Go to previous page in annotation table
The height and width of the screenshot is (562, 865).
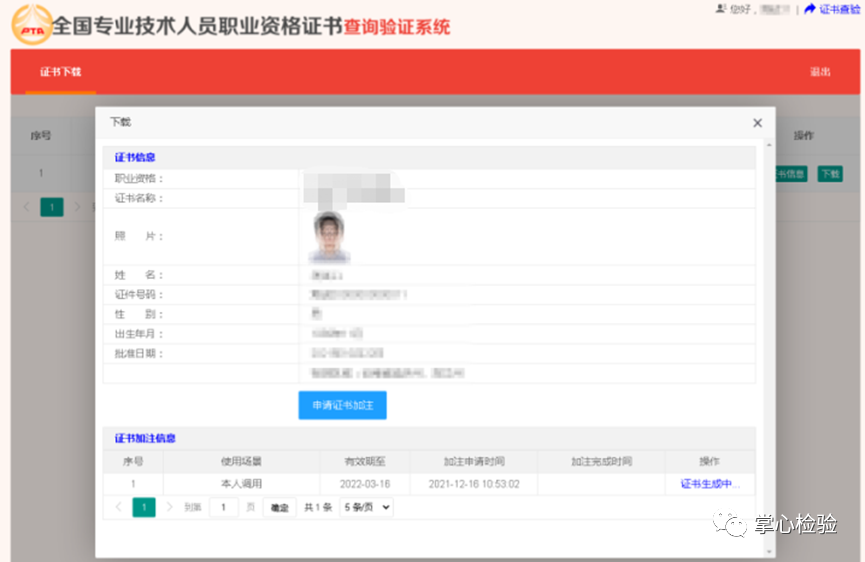119,507
